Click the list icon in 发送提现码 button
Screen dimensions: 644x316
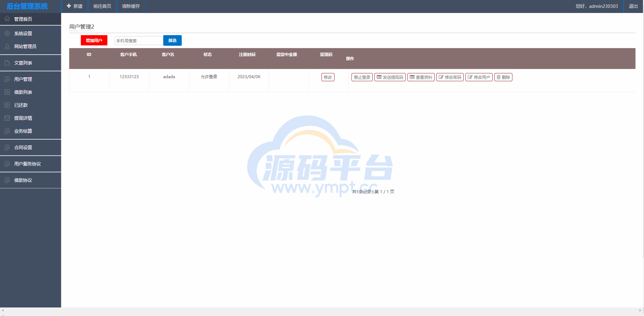379,77
